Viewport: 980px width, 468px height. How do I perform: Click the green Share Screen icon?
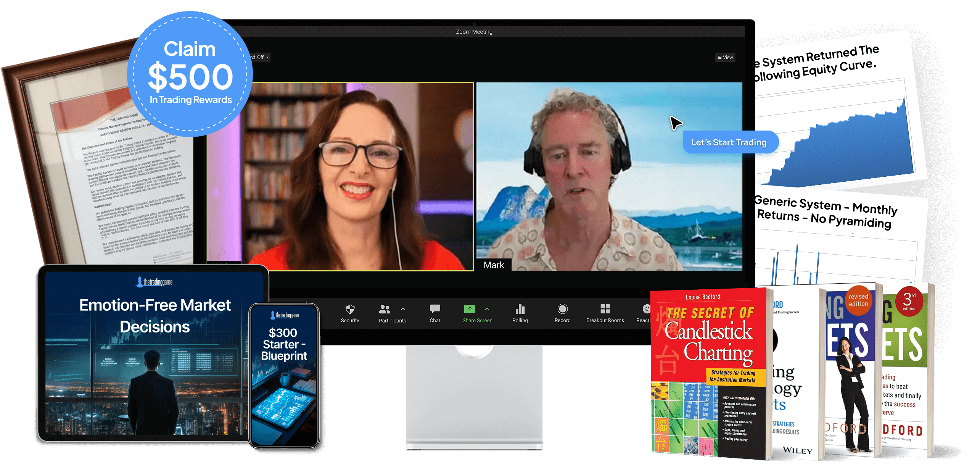coord(470,309)
